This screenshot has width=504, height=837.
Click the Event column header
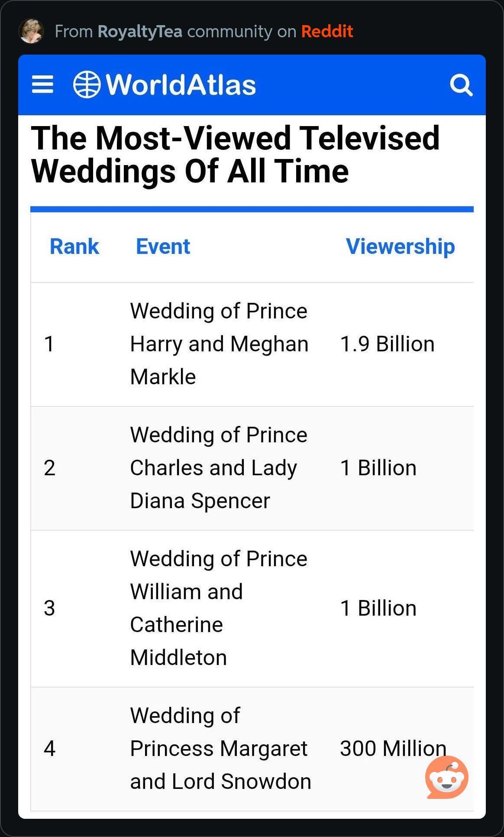(x=163, y=247)
